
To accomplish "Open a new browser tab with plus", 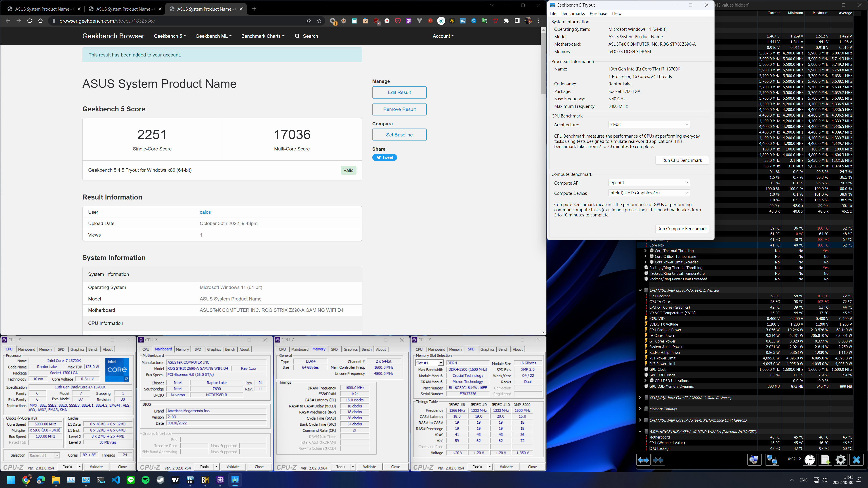I will pyautogui.click(x=254, y=9).
